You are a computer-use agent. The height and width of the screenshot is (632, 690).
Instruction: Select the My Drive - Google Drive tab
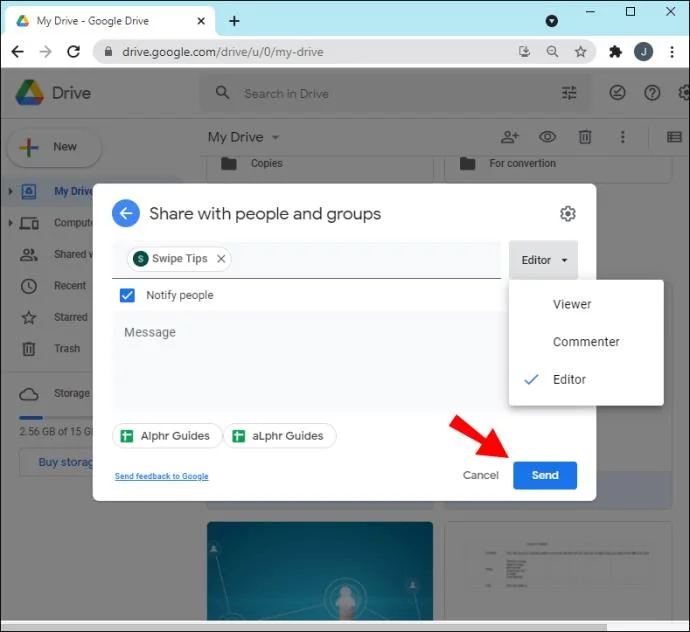pyautogui.click(x=110, y=21)
